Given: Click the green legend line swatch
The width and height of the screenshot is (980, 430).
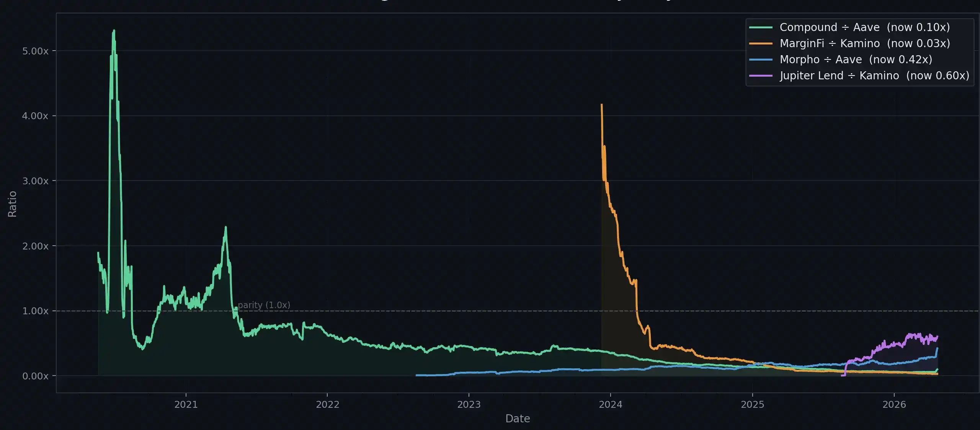Looking at the screenshot, I should (x=761, y=28).
